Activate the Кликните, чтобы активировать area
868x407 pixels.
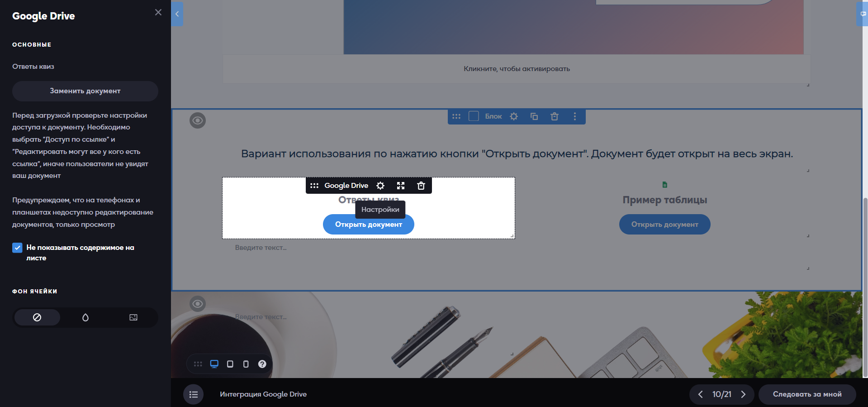click(x=517, y=69)
